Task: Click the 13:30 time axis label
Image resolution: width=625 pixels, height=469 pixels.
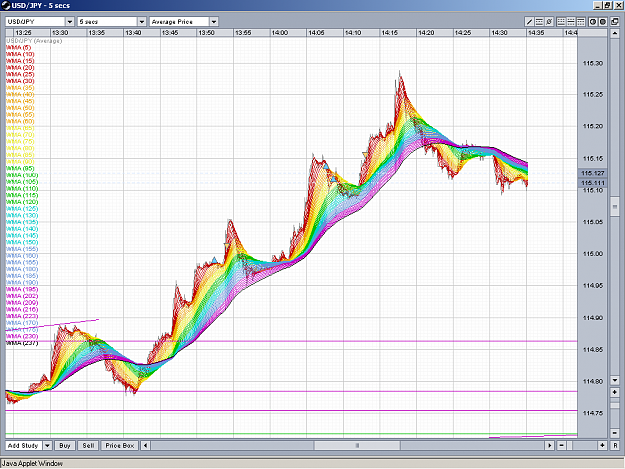Action: [x=60, y=33]
